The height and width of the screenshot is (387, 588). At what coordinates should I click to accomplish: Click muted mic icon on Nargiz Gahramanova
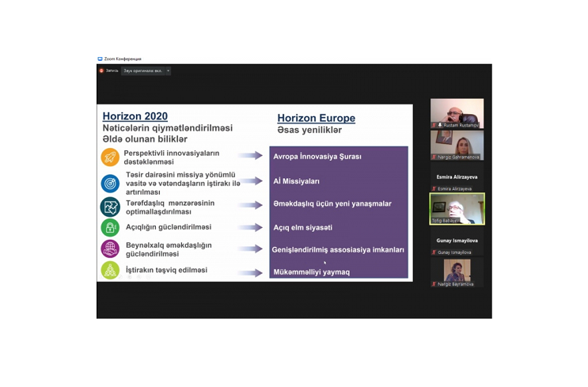[x=434, y=157]
